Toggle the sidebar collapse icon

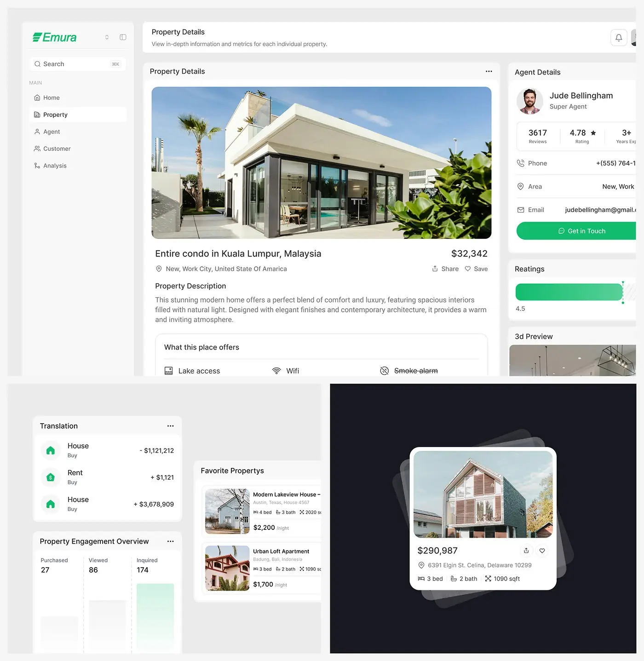coord(123,37)
